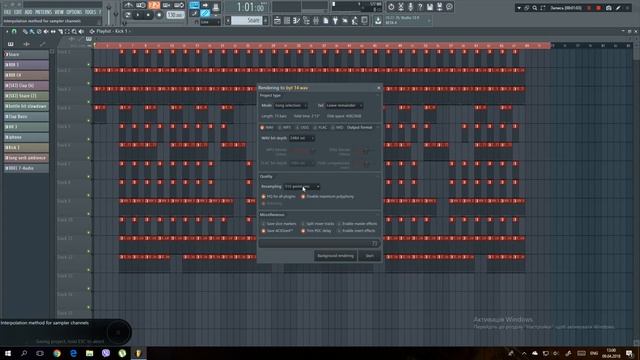Select the MID output format
Screen dimensions: 640x360
pos(337,127)
